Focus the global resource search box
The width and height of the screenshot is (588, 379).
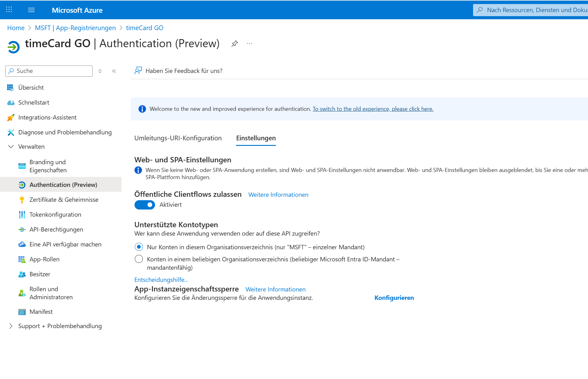coord(531,10)
